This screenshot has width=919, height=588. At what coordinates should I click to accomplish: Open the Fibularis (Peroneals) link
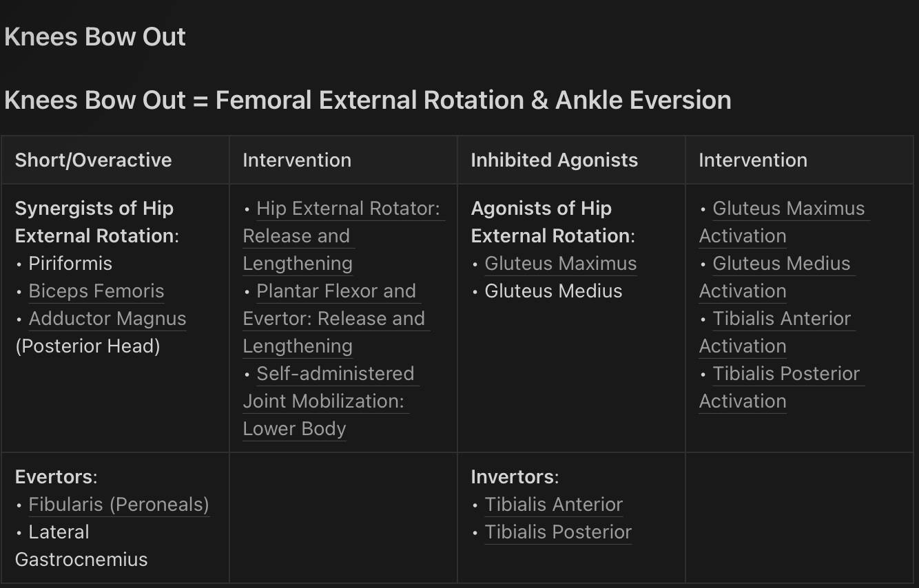(x=118, y=505)
